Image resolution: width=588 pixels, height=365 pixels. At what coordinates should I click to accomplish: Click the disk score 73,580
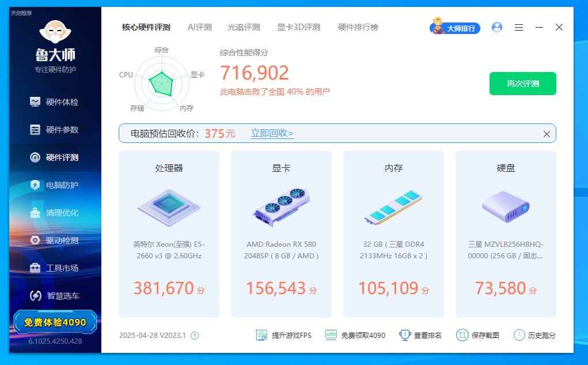[500, 288]
